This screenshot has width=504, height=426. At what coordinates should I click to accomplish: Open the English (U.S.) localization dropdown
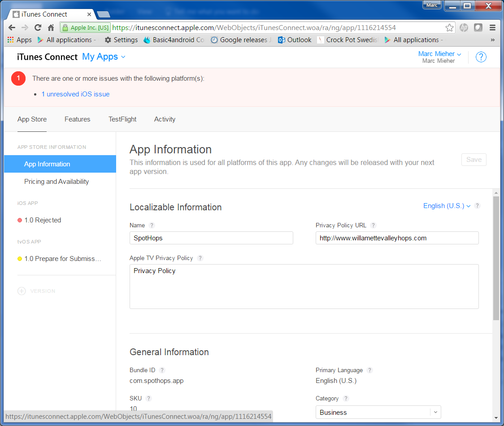coord(447,206)
